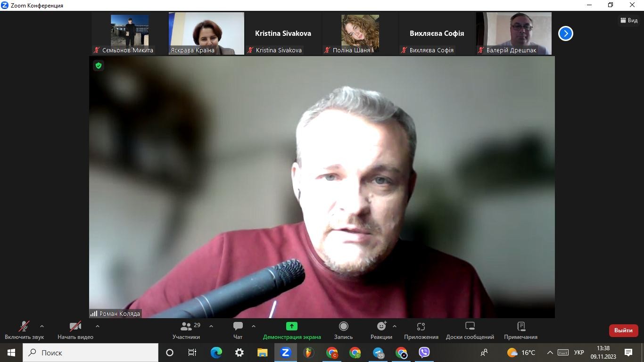Screen dimensions: 644x362
Task: Show next participants with blue arrow
Action: click(565, 33)
